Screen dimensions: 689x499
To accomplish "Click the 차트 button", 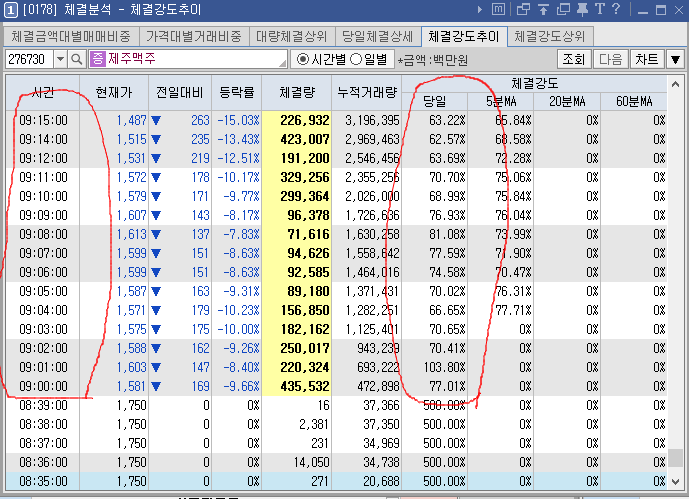I will (646, 59).
